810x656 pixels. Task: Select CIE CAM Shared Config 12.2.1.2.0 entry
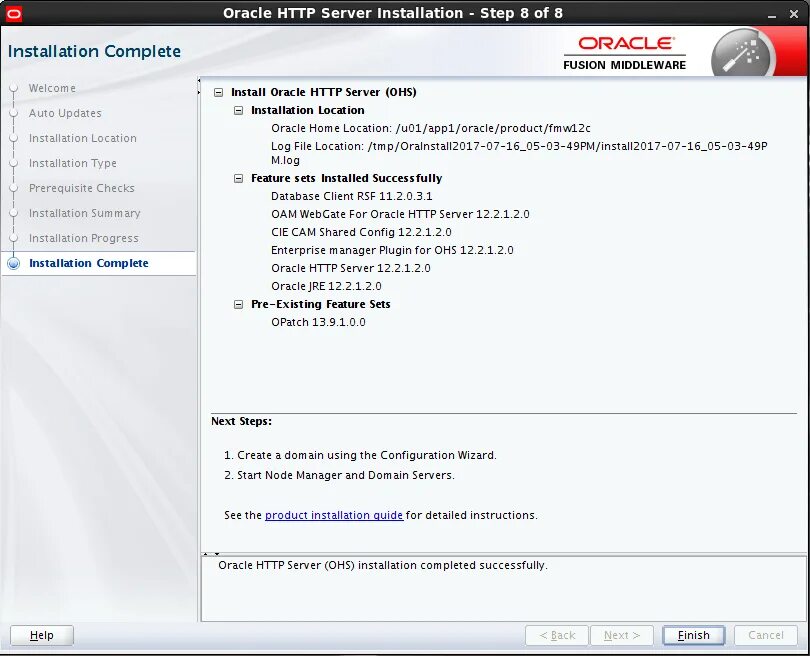361,232
